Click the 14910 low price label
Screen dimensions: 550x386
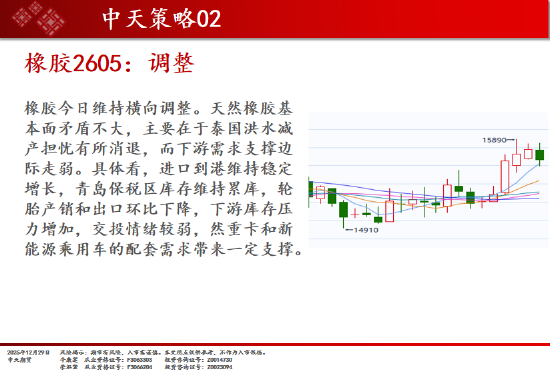point(366,230)
